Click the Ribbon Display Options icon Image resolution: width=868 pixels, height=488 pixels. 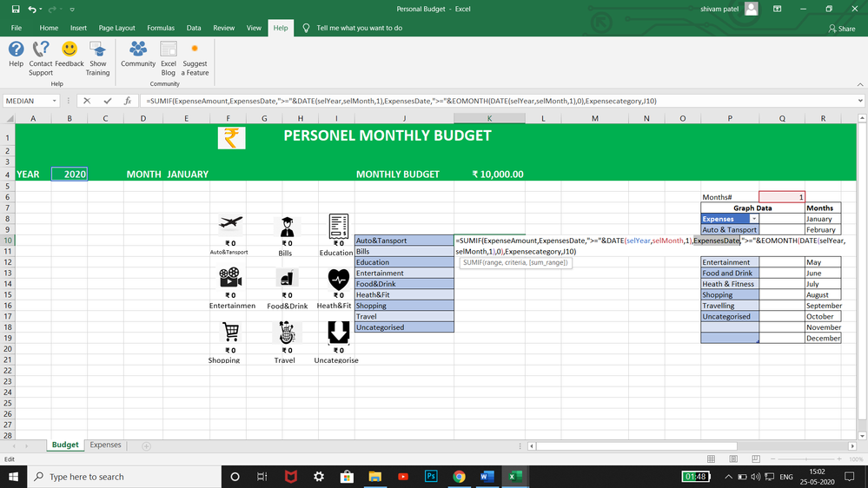[x=778, y=9]
